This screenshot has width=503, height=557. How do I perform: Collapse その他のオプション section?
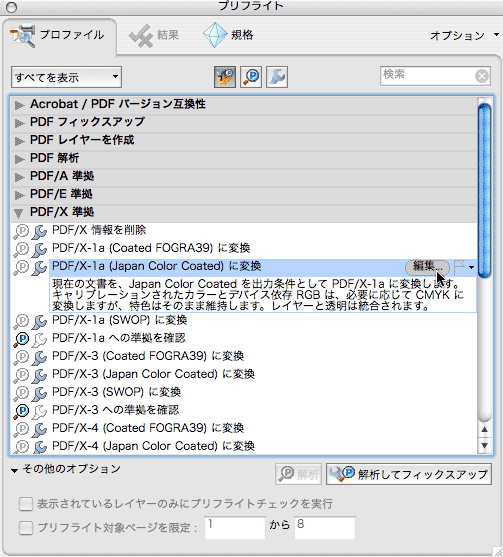[14, 471]
